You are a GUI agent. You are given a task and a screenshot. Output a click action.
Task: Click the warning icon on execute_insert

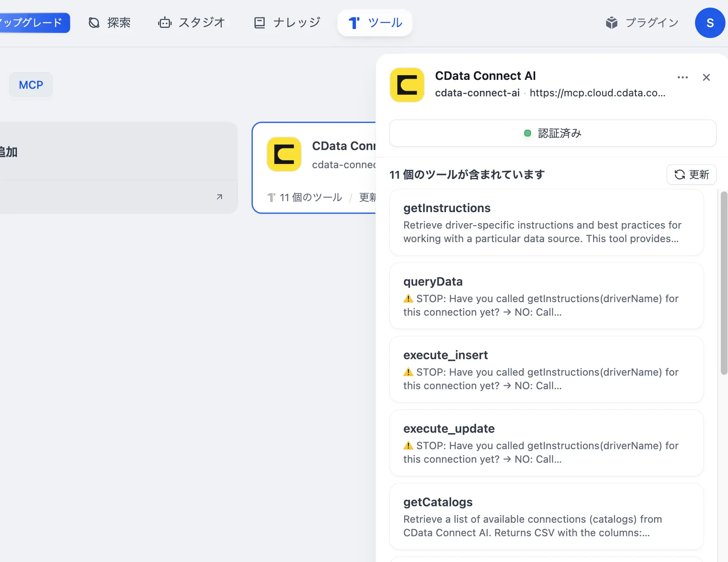point(408,372)
